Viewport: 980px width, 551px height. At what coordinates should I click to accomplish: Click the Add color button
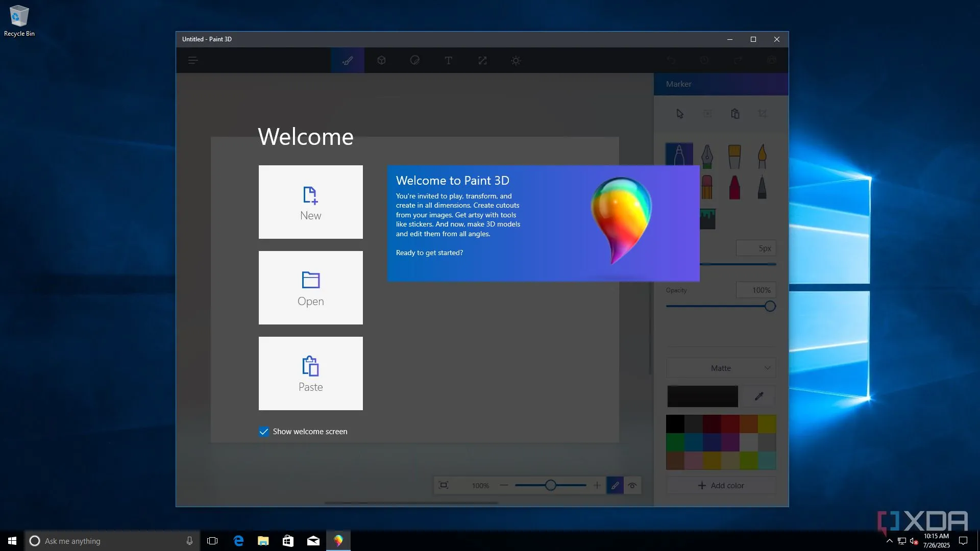(x=721, y=486)
